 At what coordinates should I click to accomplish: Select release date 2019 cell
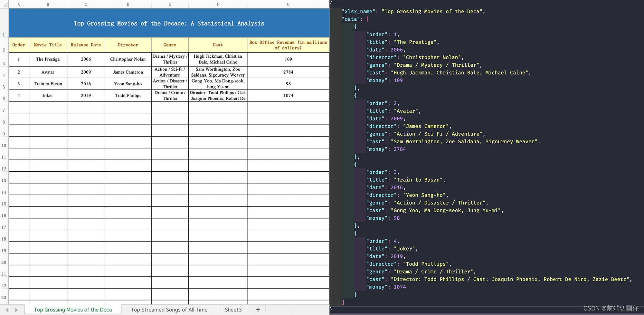click(x=86, y=95)
